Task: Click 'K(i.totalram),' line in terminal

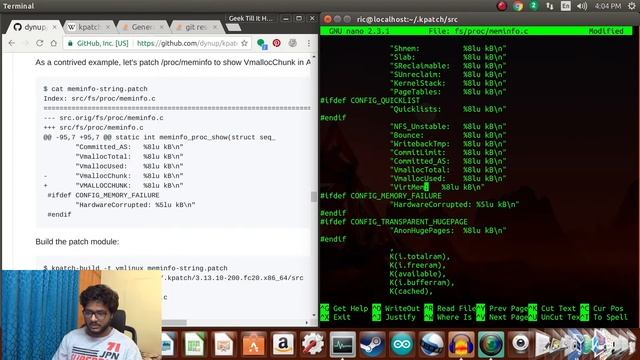Action: point(420,257)
